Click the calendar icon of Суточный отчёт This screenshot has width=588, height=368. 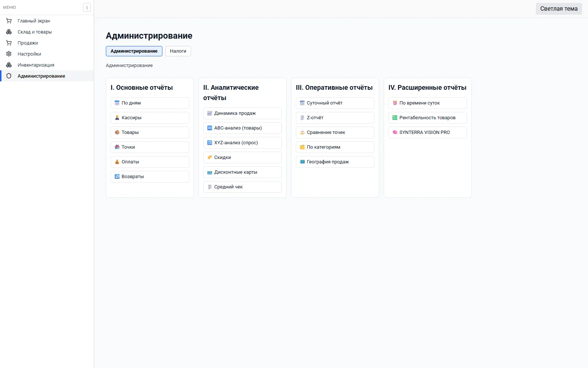[302, 103]
